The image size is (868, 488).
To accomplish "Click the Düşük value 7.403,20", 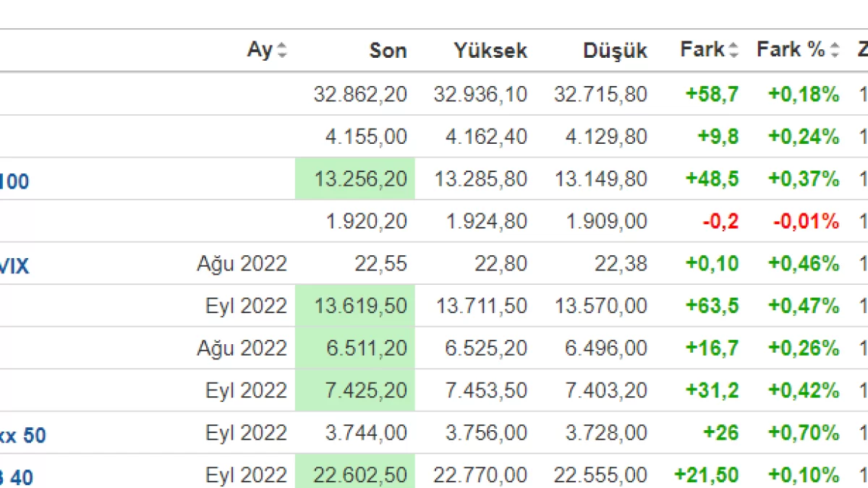I will coord(600,390).
